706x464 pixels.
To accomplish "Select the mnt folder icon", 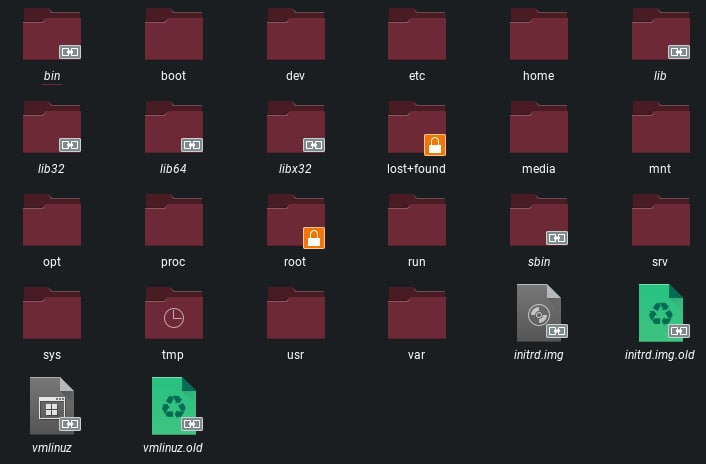I will click(661, 127).
